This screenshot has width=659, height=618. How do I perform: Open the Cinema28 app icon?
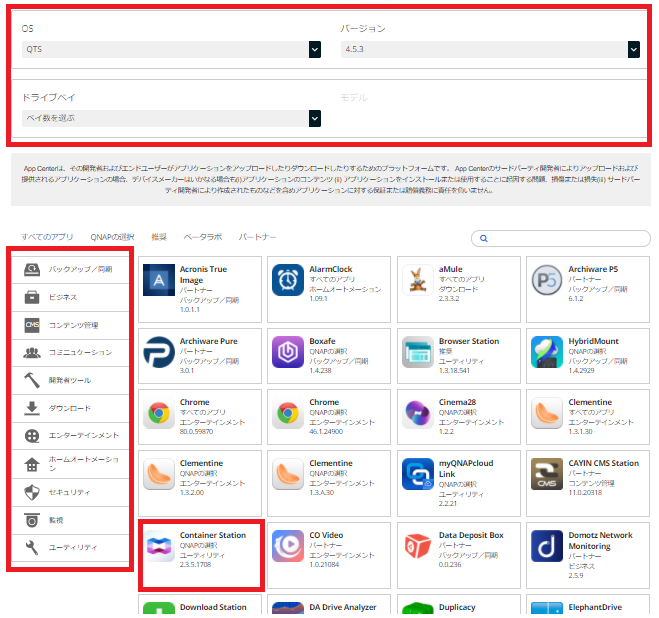pos(418,413)
